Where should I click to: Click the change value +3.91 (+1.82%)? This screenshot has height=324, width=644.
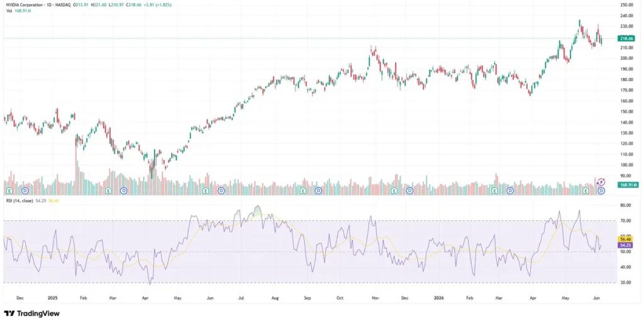[159, 5]
